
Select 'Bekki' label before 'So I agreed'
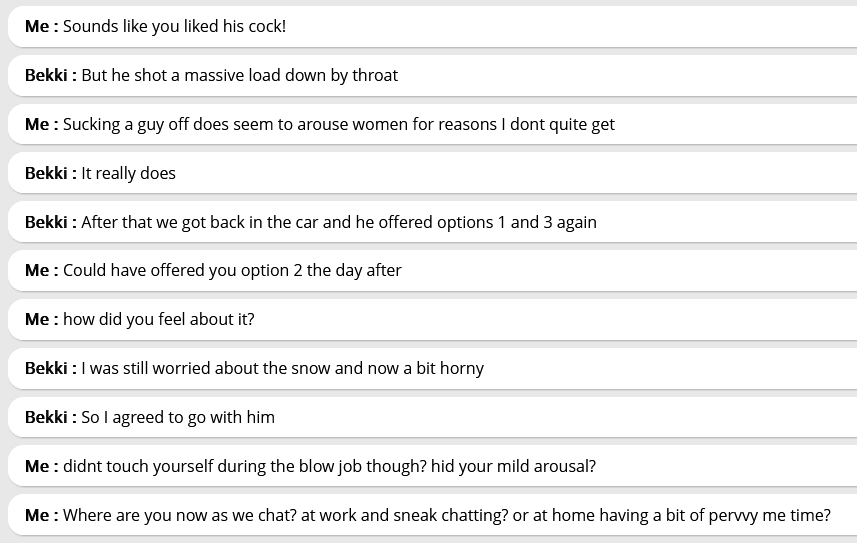46,417
